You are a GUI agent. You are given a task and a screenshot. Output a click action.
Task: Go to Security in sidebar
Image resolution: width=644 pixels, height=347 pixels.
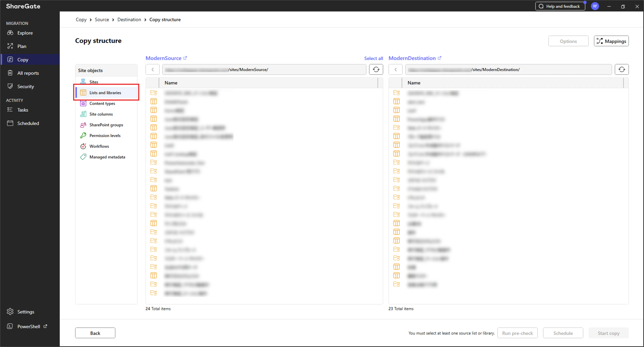(25, 86)
